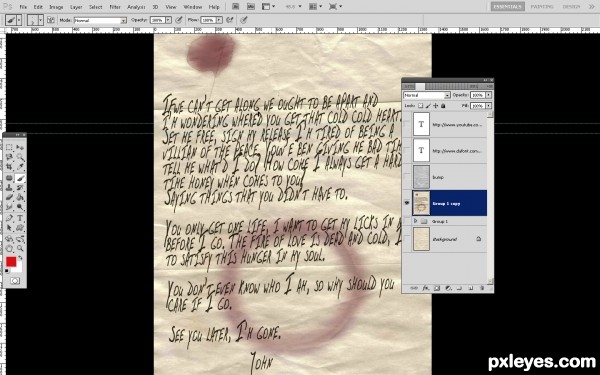Screen dimensions: 600x375
Task: Launch Bridge from application bar
Action: coord(235,7)
